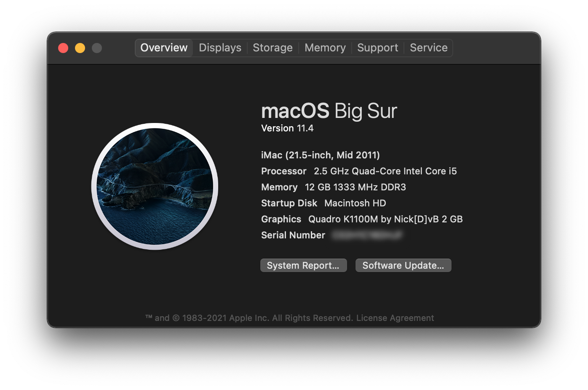Minimize the window with yellow button

pos(80,48)
